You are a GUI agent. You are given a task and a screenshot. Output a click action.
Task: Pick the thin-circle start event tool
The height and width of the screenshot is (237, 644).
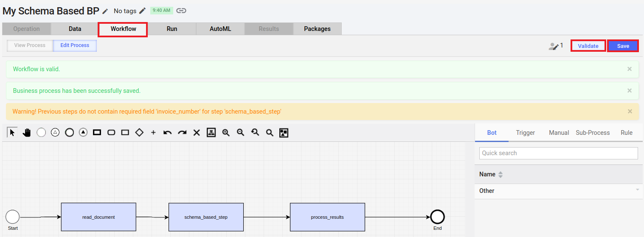pos(41,133)
